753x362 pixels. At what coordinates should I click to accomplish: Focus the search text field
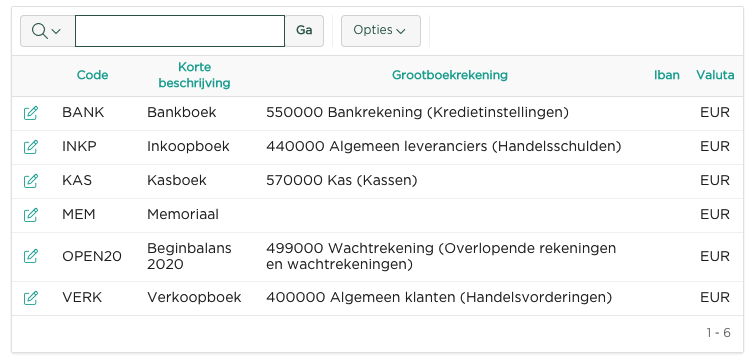[180, 31]
